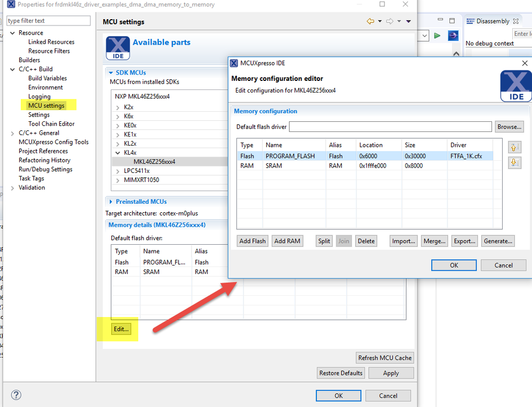
Task: Expand the KE0x MCU family
Action: pyautogui.click(x=118, y=126)
